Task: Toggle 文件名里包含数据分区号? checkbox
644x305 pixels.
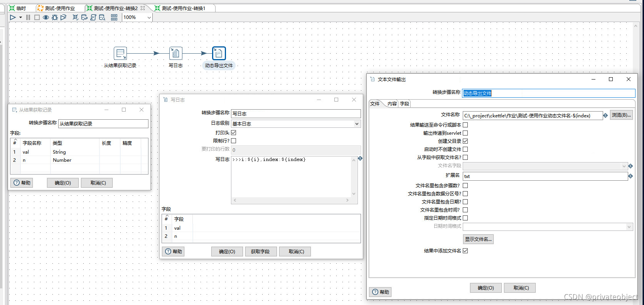Action: (465, 194)
